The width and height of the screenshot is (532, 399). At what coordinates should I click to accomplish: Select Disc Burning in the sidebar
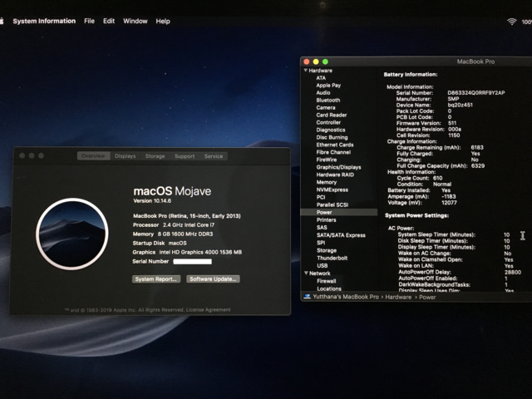[x=332, y=137]
